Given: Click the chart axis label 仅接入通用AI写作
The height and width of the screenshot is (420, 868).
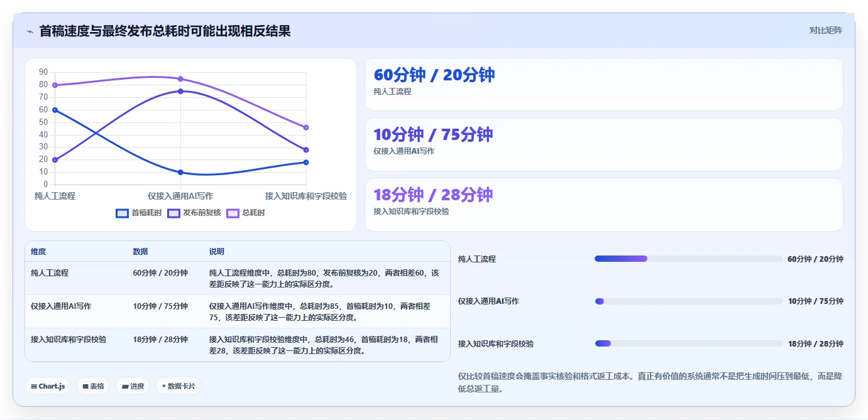Looking at the screenshot, I should pyautogui.click(x=180, y=196).
